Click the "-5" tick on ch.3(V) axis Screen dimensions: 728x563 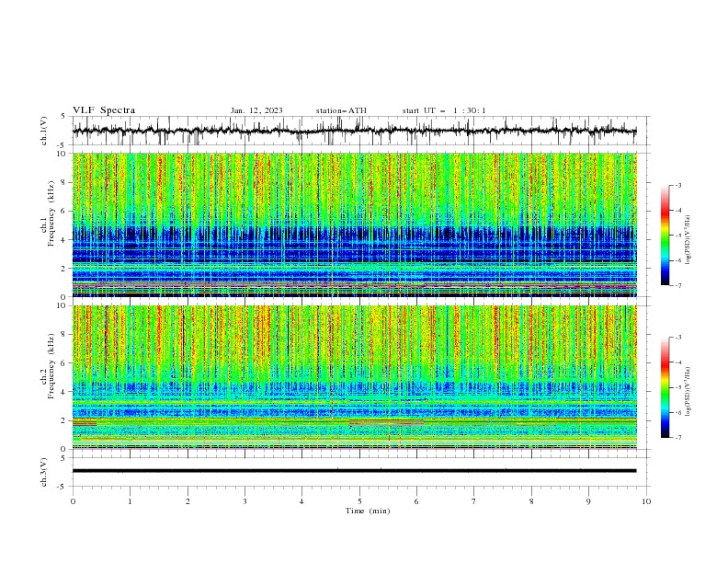63,487
